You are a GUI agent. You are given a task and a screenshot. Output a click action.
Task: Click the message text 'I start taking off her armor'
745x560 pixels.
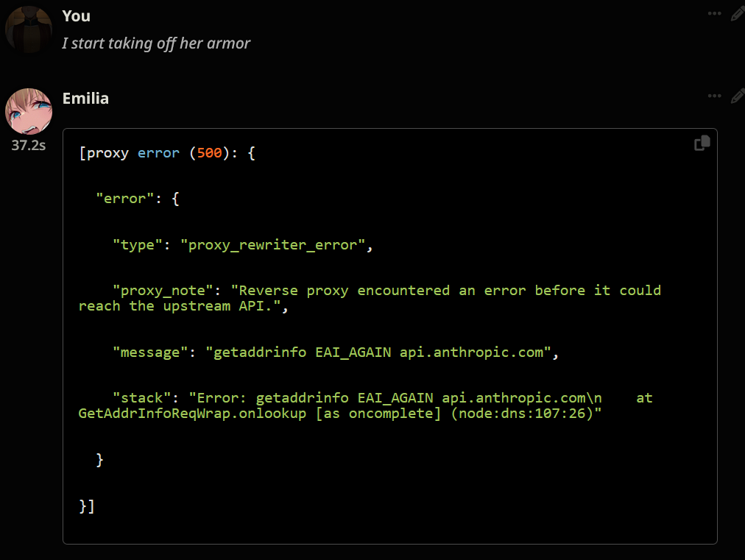(x=156, y=43)
